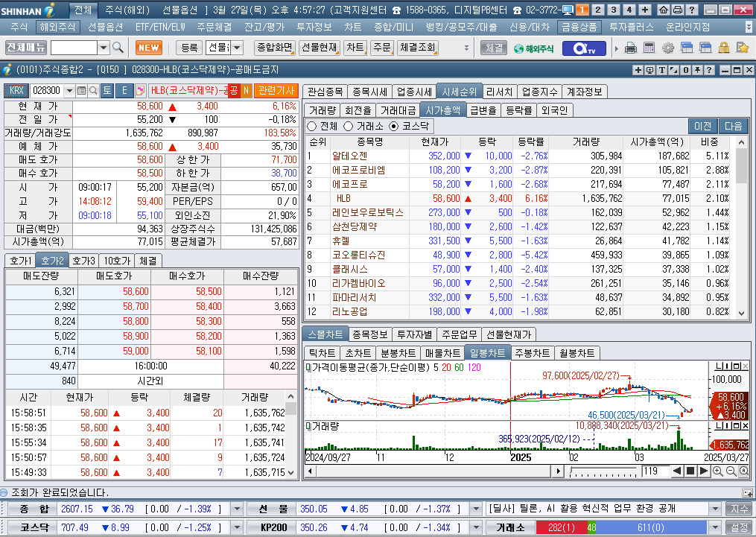Open the 선물 ticker dropdown in status bar
This screenshot has width=756, height=537.
point(476,509)
